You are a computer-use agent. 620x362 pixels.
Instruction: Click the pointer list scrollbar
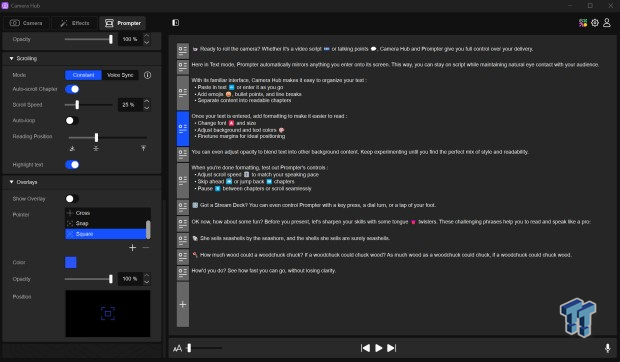coord(148,229)
